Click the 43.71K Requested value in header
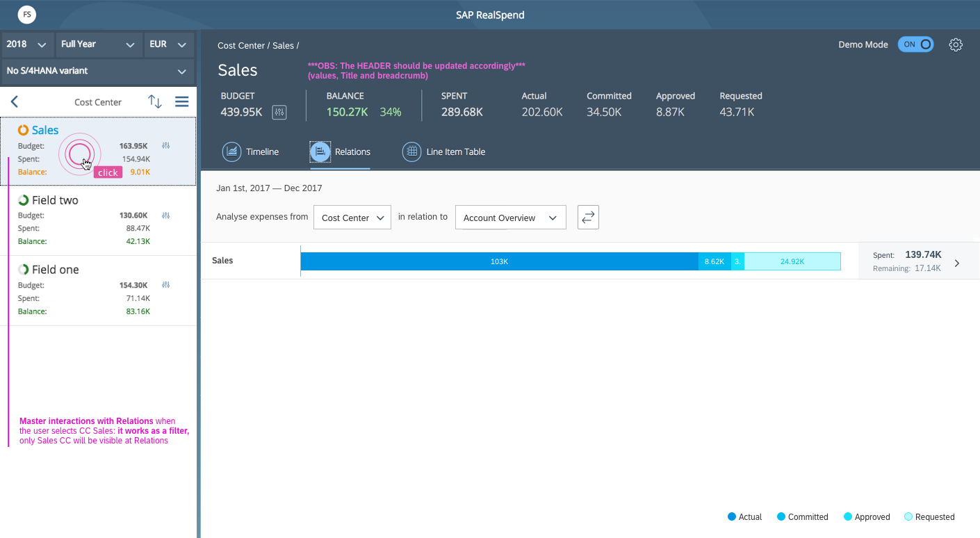The image size is (980, 538). (x=737, y=112)
